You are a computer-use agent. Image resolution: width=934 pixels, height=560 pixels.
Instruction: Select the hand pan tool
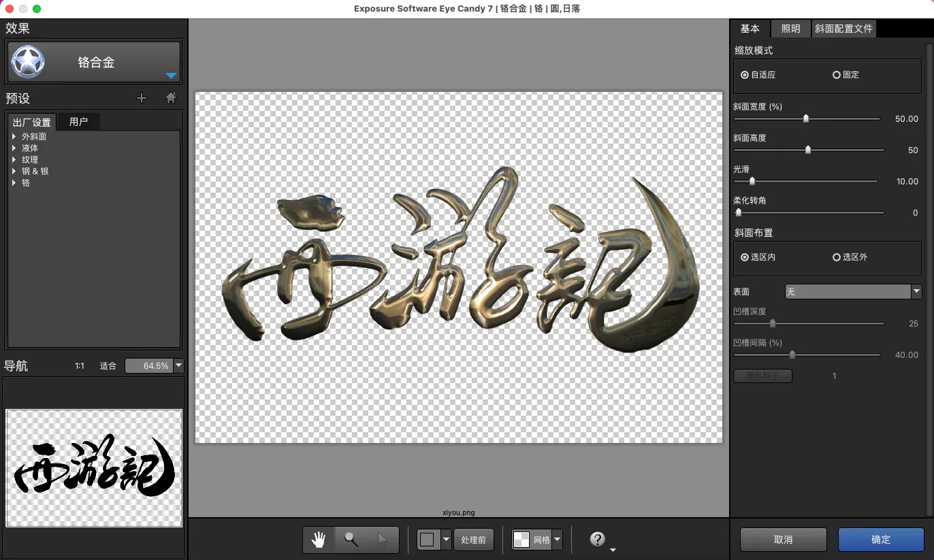[x=318, y=540]
